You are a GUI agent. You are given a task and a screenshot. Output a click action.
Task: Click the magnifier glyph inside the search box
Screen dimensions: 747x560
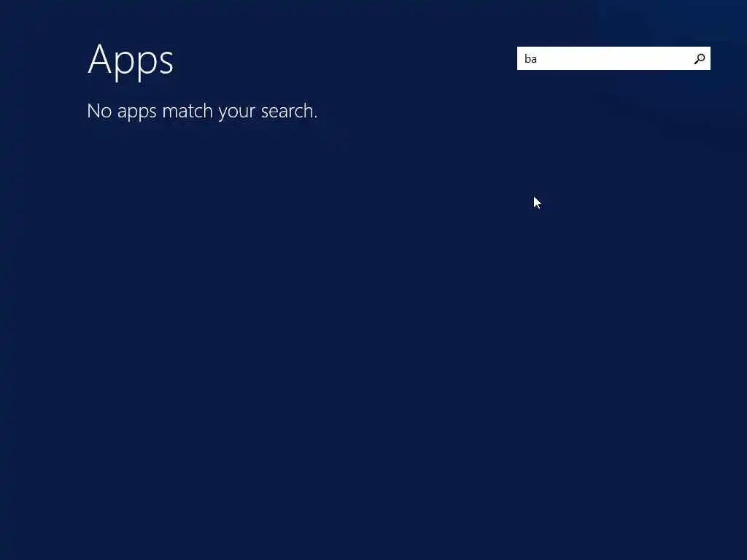(x=700, y=58)
